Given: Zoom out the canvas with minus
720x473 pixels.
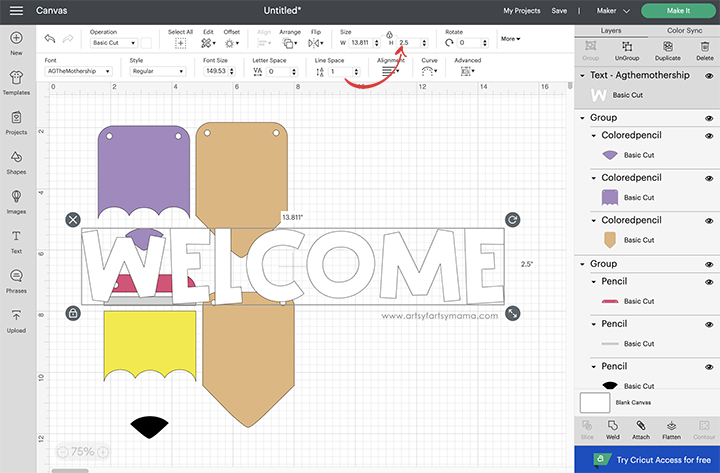Looking at the screenshot, I should [x=63, y=452].
